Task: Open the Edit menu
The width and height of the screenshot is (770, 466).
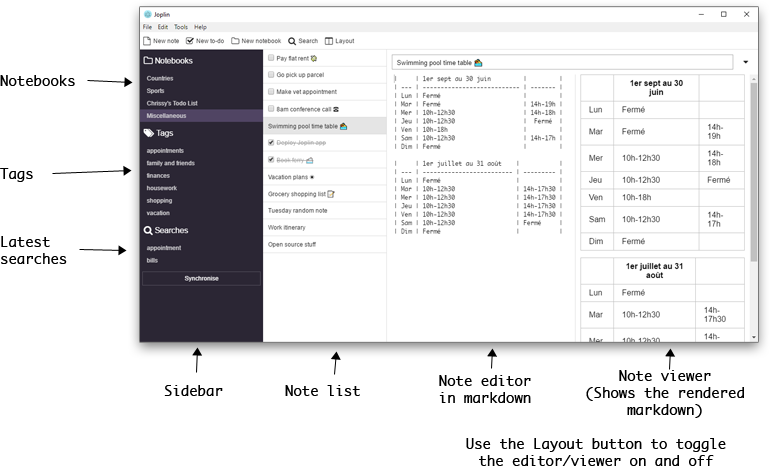Action: [162, 27]
